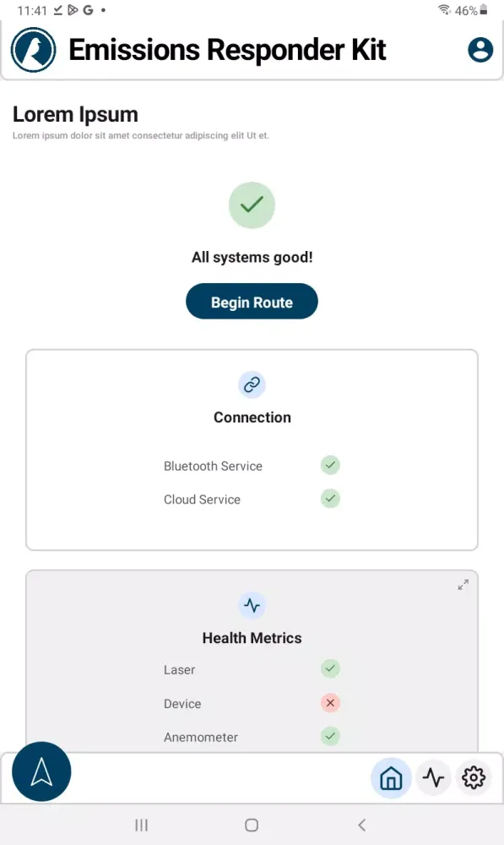Tap the Anemometer status checkmark

tap(330, 736)
